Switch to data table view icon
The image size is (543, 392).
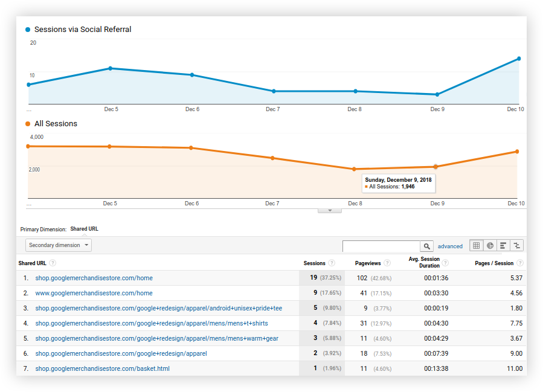476,245
